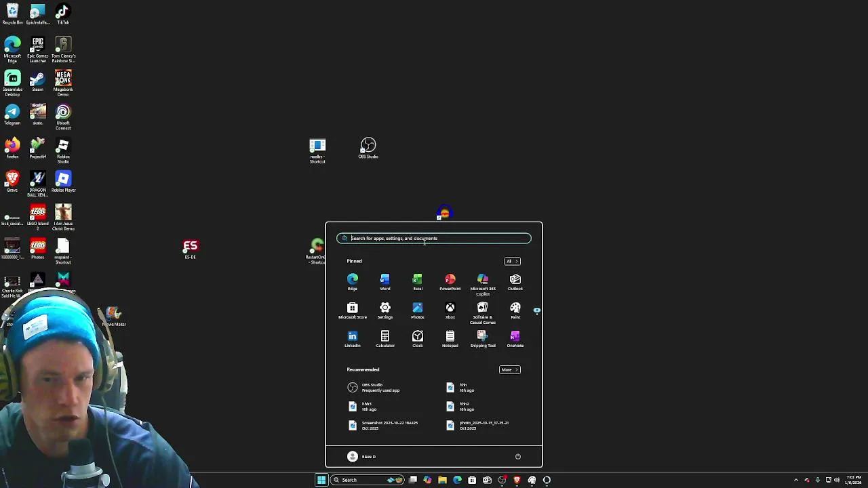
Task: Open Edge from the Start menu pinned apps
Action: 353,283
